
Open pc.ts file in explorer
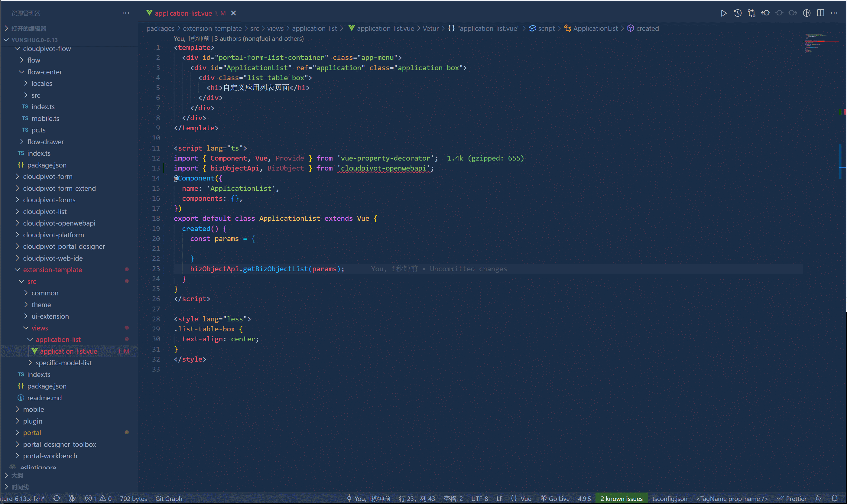point(69,130)
